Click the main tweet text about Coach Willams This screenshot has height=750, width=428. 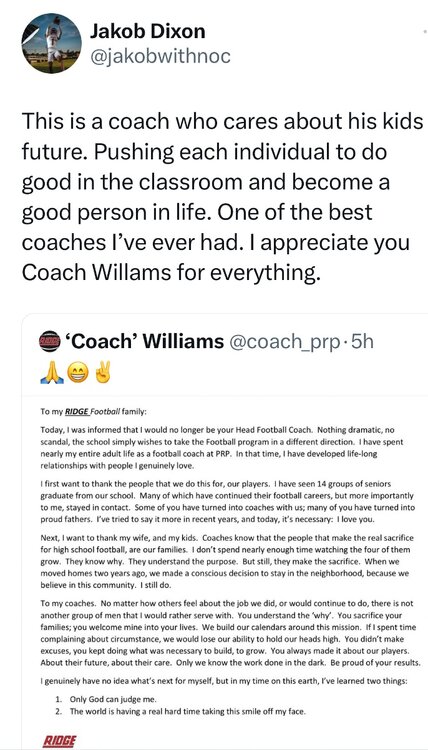(x=222, y=197)
